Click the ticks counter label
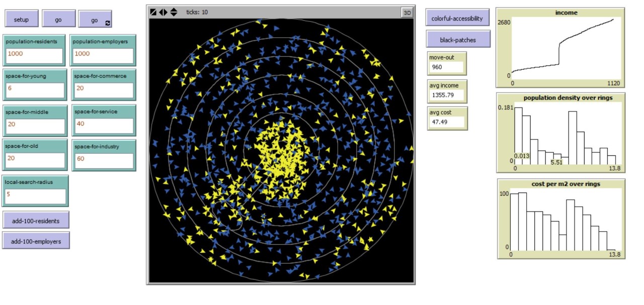Viewport: 644px width, 305px height. pyautogui.click(x=197, y=12)
